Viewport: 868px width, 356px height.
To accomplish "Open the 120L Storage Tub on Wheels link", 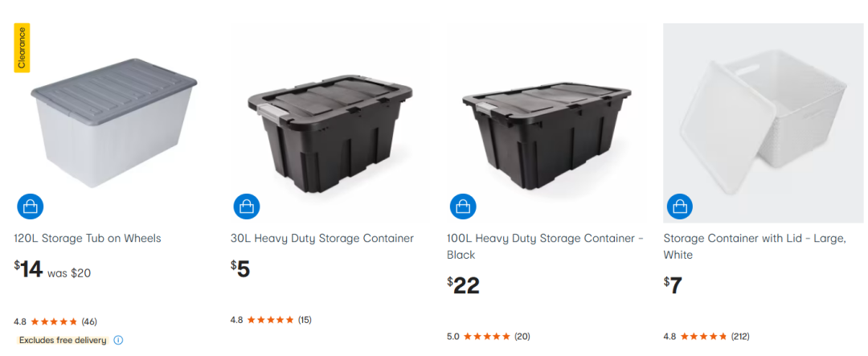I will (88, 238).
